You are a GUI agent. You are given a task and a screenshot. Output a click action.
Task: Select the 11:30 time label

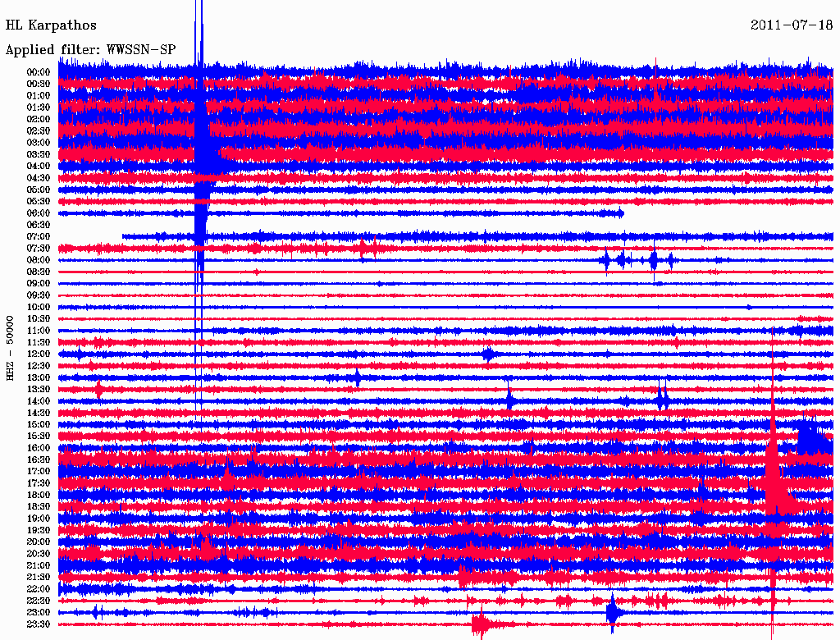click(39, 342)
